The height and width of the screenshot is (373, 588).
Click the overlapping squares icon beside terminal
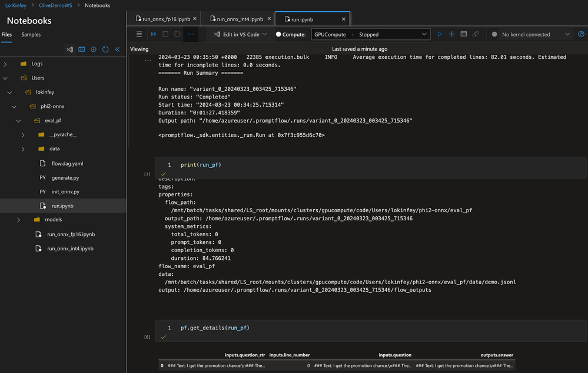(x=476, y=34)
